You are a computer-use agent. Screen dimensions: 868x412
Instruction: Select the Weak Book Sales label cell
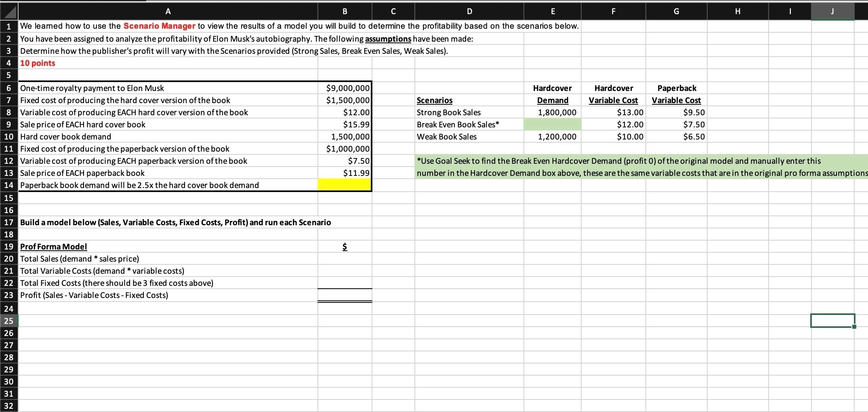(x=446, y=137)
